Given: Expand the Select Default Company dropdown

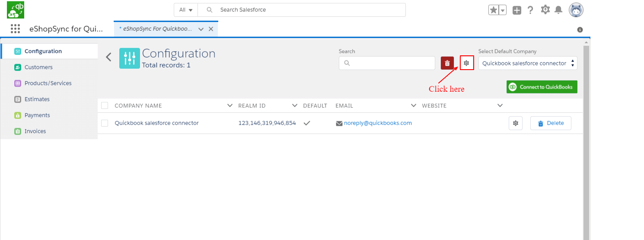Looking at the screenshot, I should click(x=527, y=63).
